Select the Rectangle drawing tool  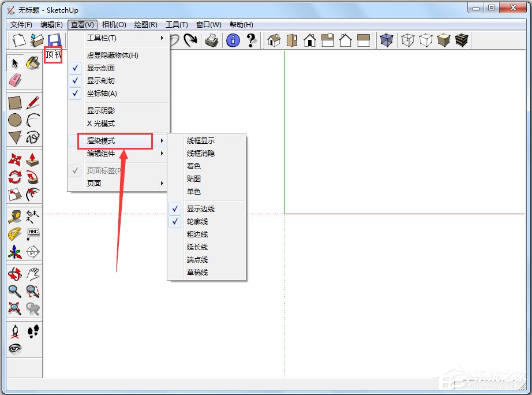[15, 103]
